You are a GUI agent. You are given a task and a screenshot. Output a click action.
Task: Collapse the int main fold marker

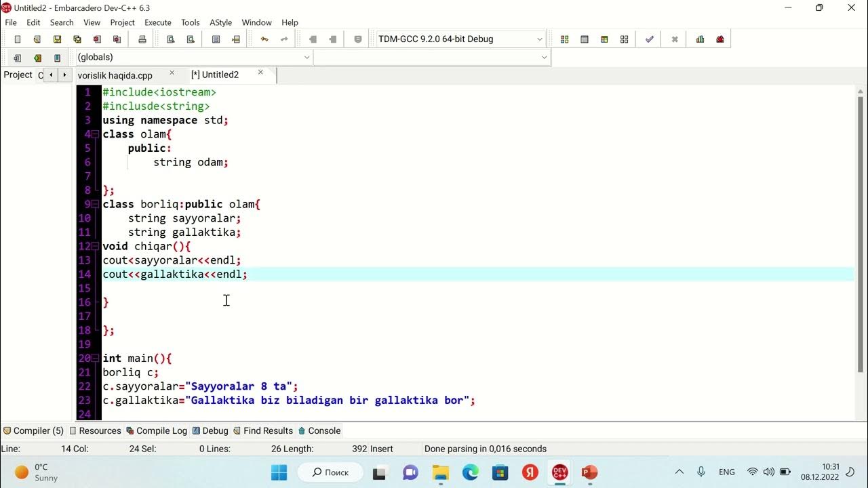click(96, 358)
